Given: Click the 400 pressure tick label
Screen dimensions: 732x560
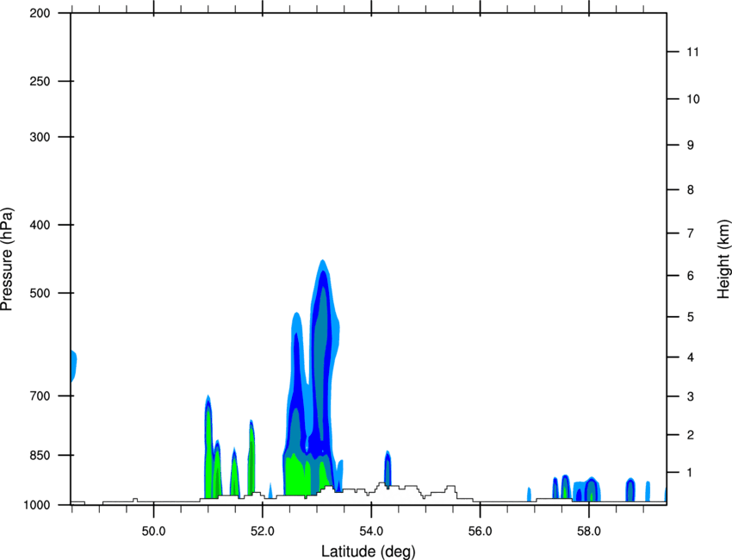Looking at the screenshot, I should click(x=40, y=225).
